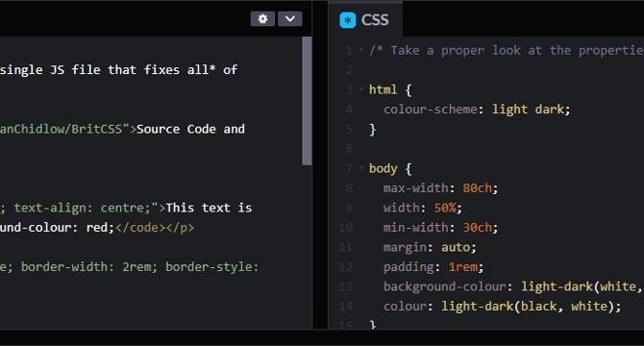Click line number 12 in CSS gutter
This screenshot has height=346, width=644.
(346, 267)
